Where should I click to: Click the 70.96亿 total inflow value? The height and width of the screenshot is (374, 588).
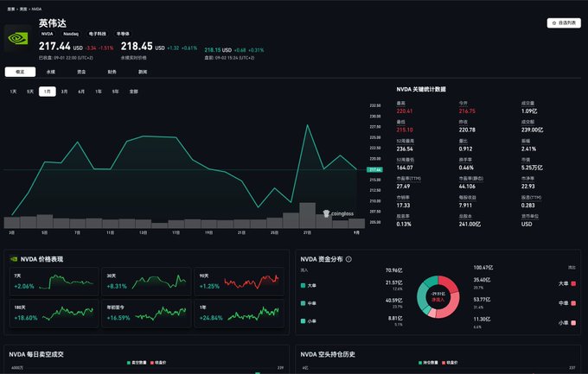point(393,270)
